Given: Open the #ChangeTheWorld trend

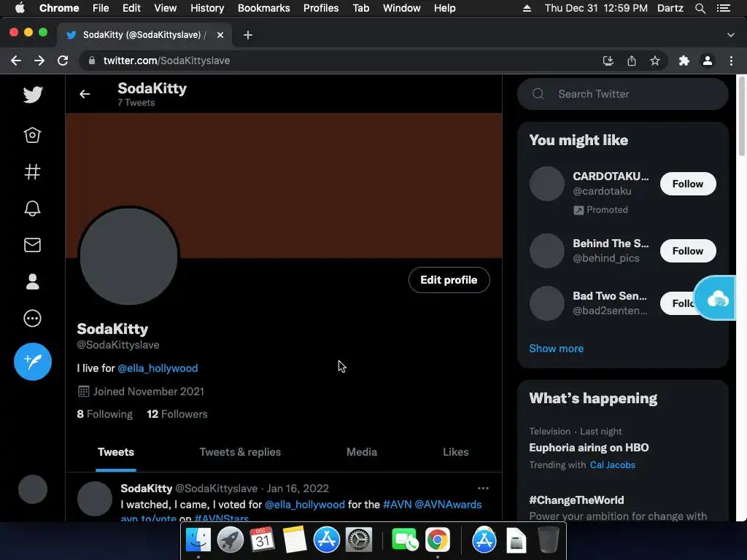Looking at the screenshot, I should click(576, 500).
